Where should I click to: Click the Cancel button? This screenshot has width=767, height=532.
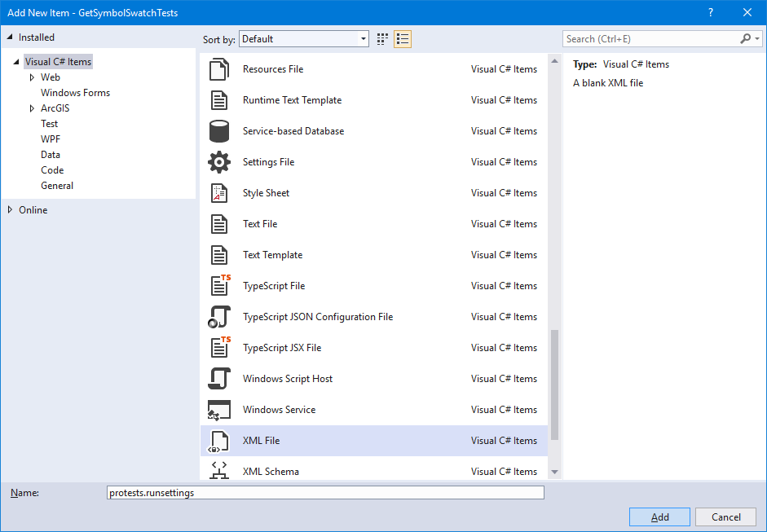(x=725, y=517)
